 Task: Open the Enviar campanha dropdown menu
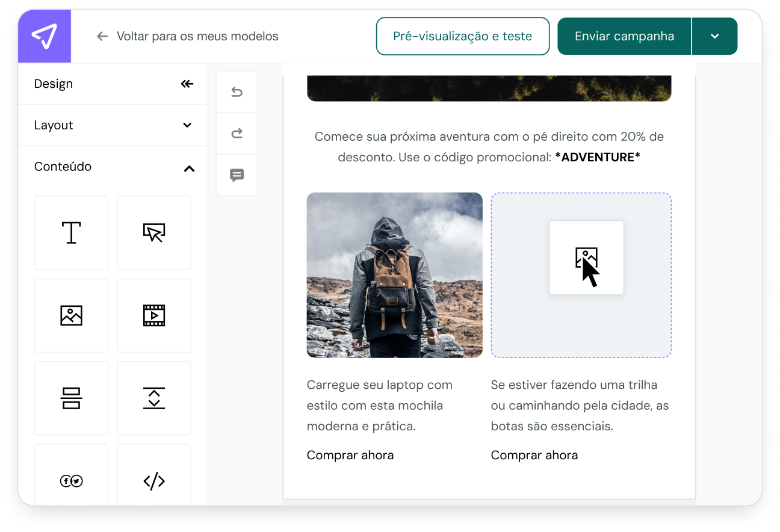click(x=714, y=36)
